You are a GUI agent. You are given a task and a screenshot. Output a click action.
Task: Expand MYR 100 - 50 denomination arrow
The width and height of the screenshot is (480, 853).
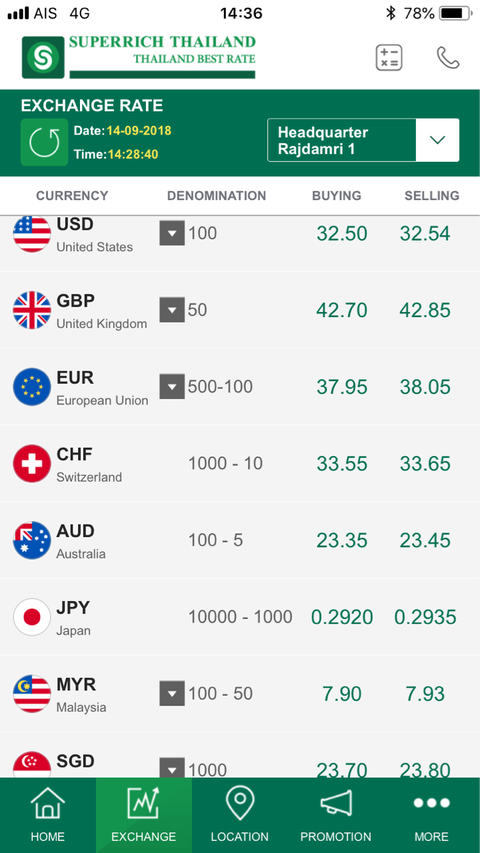point(172,694)
